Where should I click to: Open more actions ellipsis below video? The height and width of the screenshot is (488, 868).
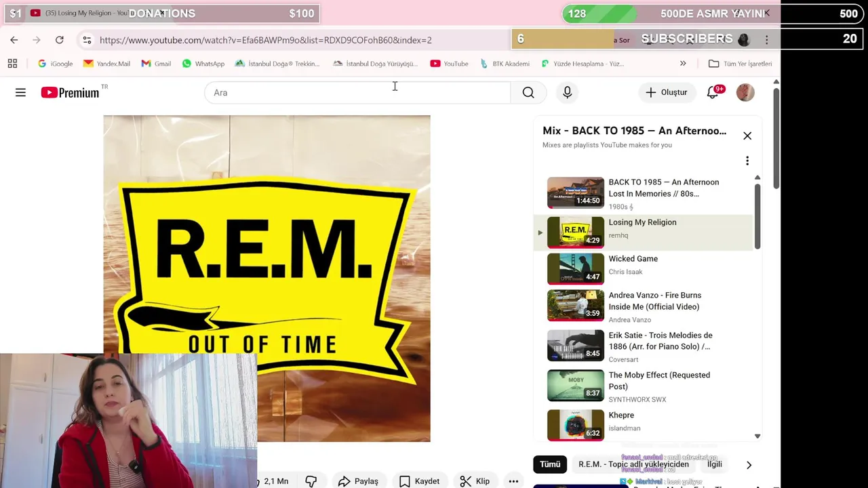click(x=513, y=481)
